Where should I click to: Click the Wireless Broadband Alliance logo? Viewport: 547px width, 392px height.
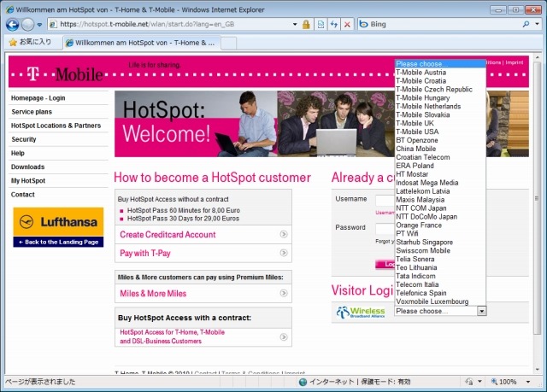click(361, 312)
